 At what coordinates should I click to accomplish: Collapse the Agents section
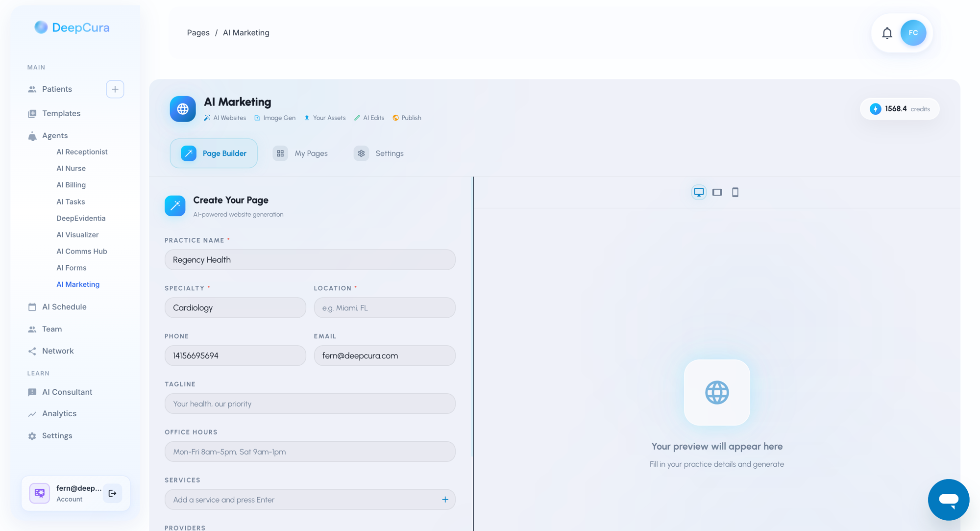point(55,136)
